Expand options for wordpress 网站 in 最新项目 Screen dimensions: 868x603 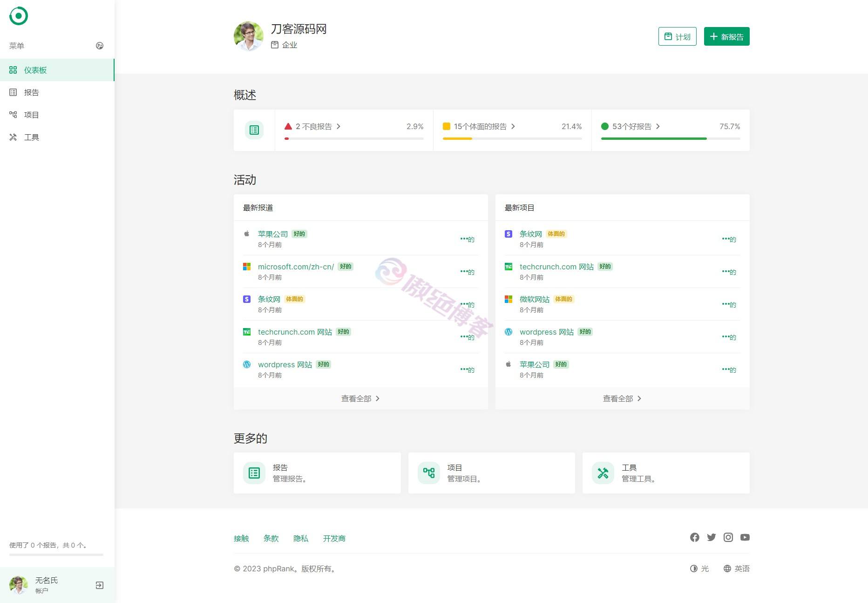tap(729, 337)
